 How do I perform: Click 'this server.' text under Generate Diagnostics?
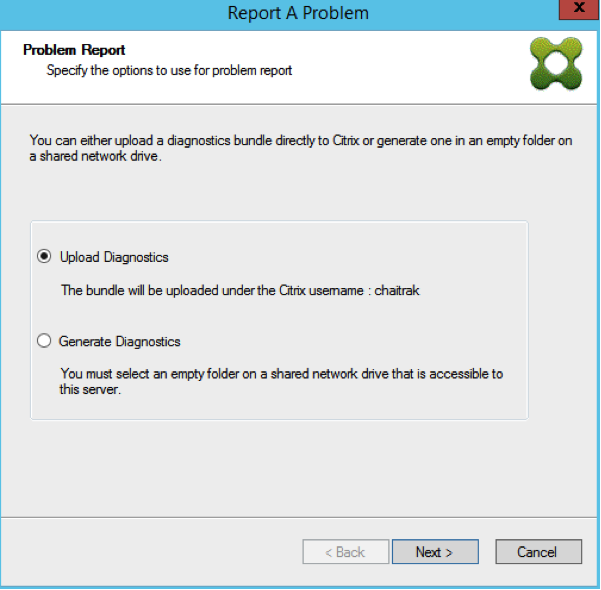coord(90,389)
